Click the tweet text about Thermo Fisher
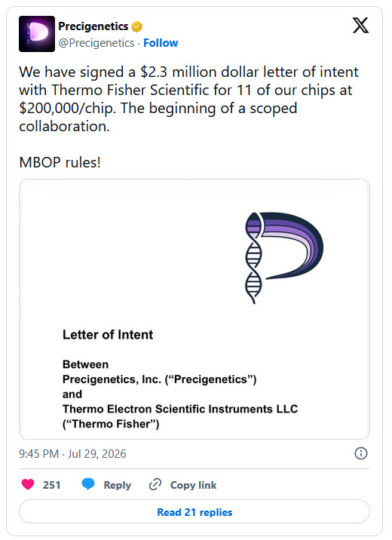392x540 pixels. 188,100
